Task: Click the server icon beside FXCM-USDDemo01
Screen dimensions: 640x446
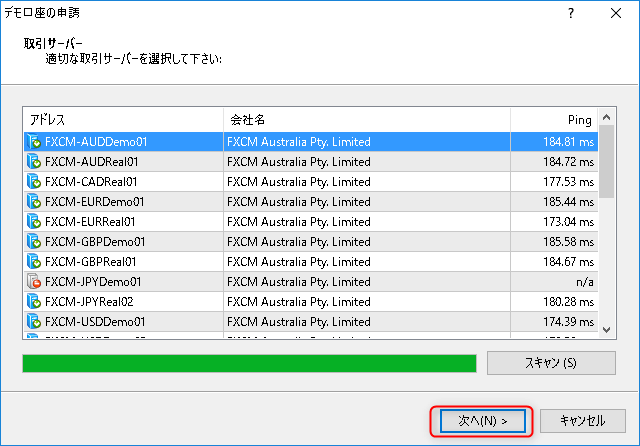Action: (34, 322)
